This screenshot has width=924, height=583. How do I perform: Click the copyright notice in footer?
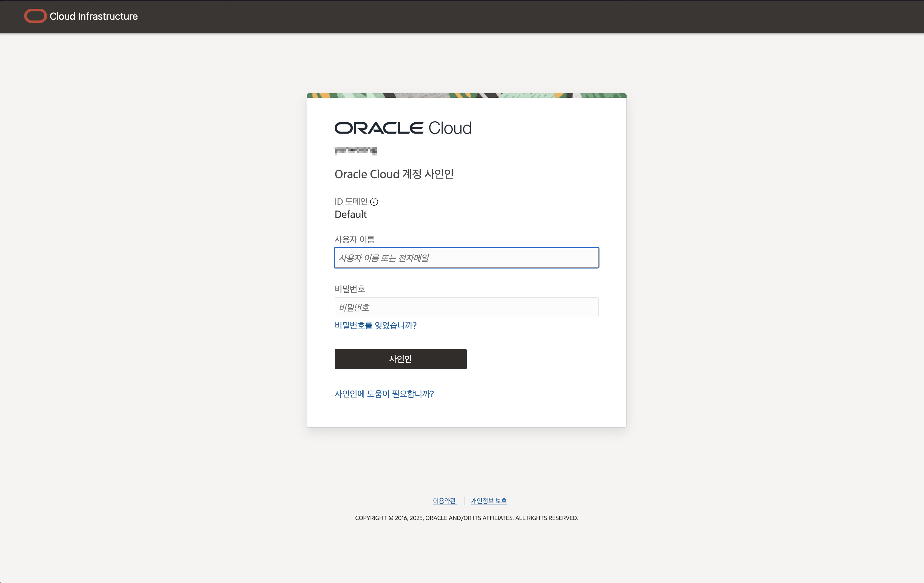coord(466,518)
